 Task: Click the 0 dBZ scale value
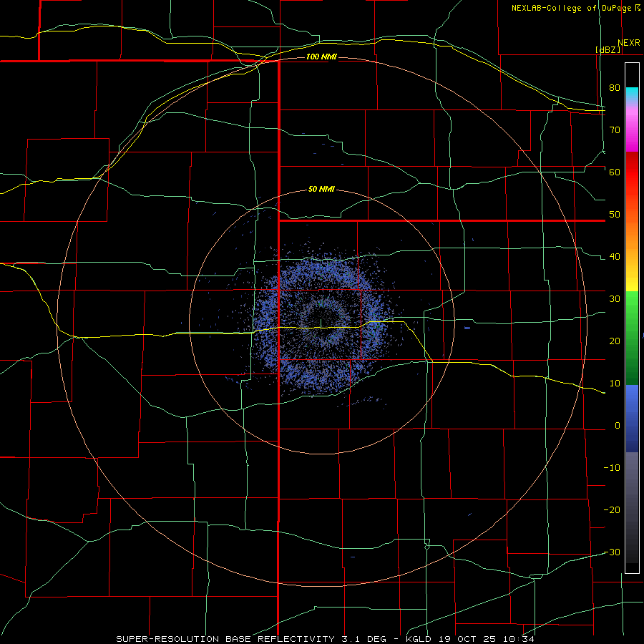pos(618,426)
